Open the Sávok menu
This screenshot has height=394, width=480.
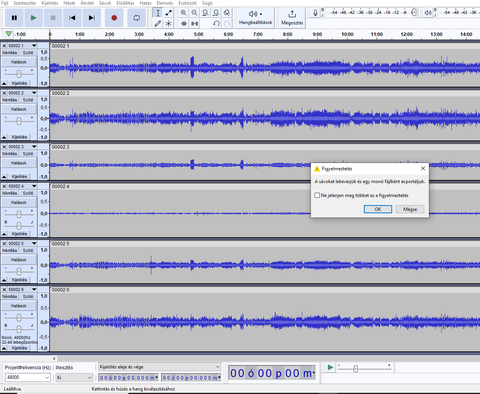click(x=105, y=3)
